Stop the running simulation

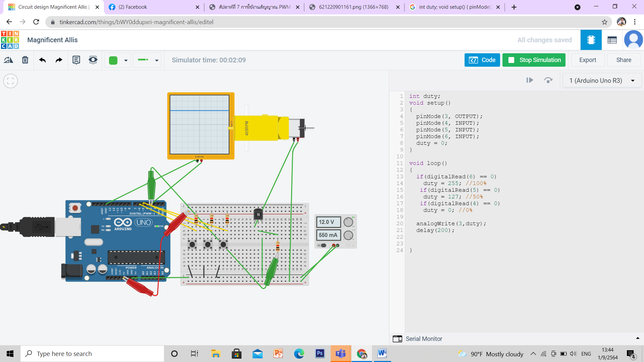534,60
